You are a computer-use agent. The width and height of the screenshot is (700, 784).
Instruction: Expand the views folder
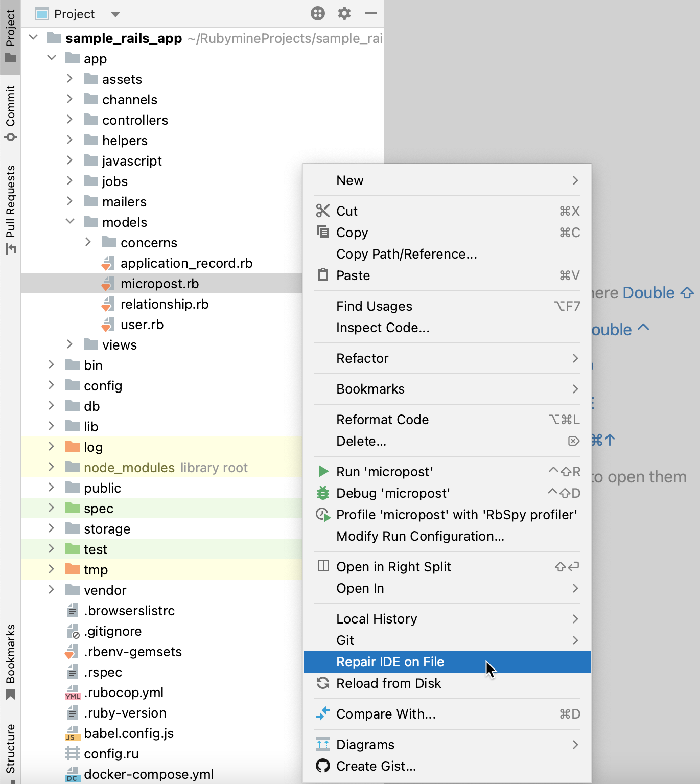[x=69, y=344]
